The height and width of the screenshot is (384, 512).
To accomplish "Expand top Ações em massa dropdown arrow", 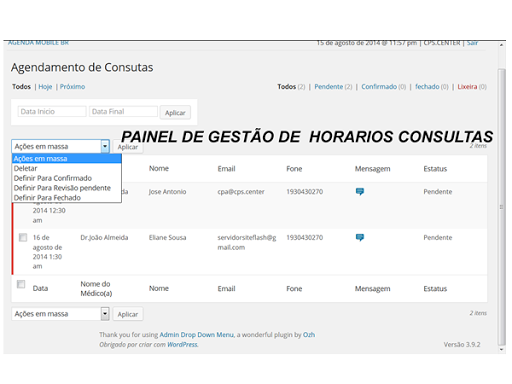I will click(105, 146).
